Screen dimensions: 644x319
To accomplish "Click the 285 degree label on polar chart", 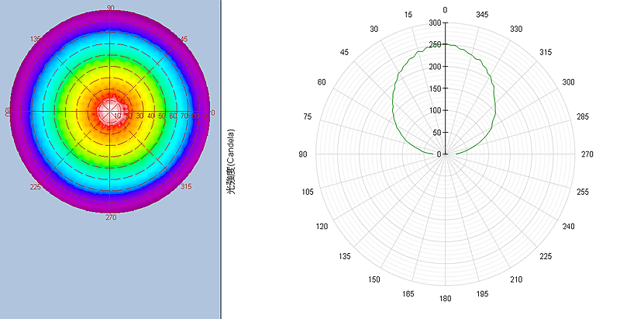I will [x=583, y=117].
